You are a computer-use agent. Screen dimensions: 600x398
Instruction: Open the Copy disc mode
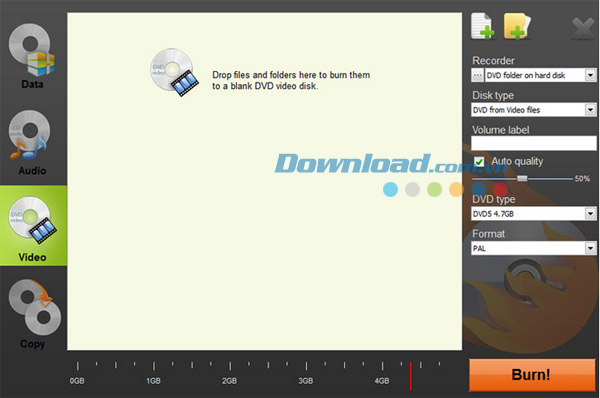click(34, 314)
